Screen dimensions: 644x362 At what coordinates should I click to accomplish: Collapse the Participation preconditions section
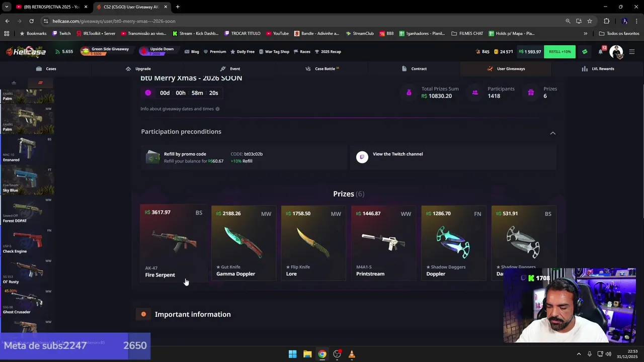point(553,133)
